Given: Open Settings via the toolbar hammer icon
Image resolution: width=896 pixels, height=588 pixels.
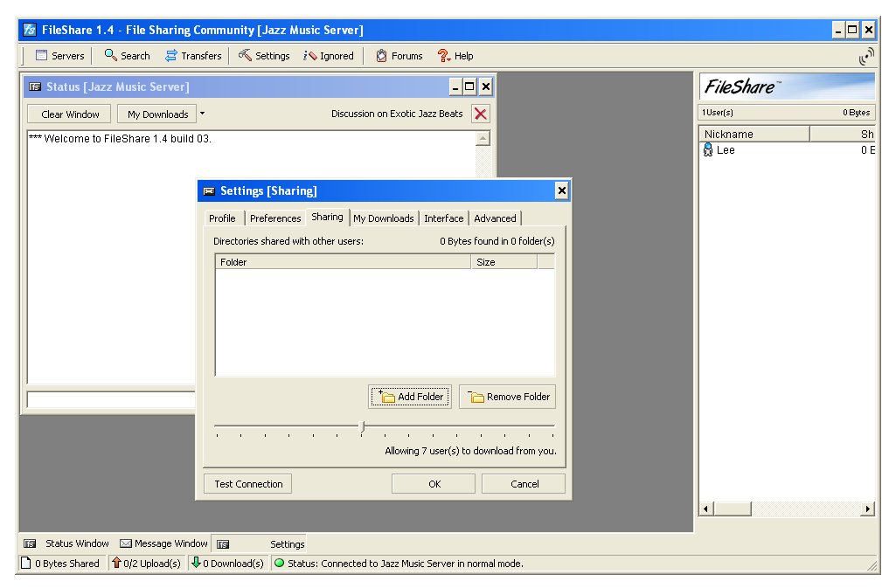Looking at the screenshot, I should (x=246, y=56).
